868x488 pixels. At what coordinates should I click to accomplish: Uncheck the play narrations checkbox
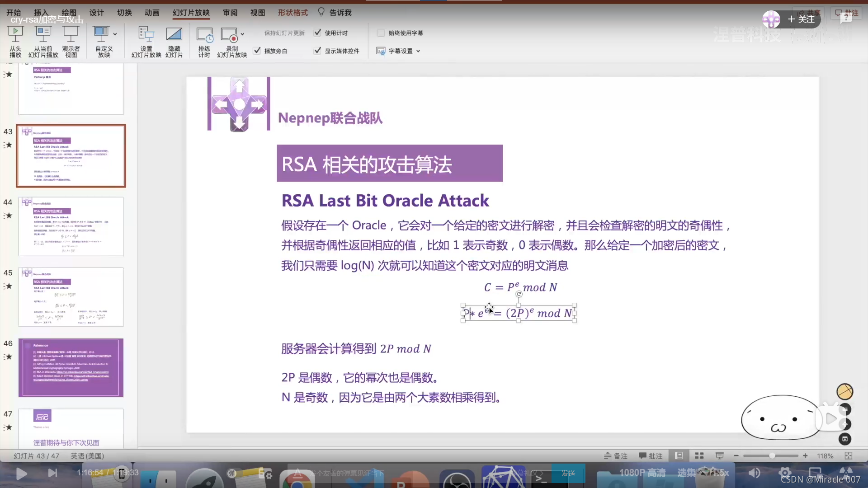(x=257, y=51)
